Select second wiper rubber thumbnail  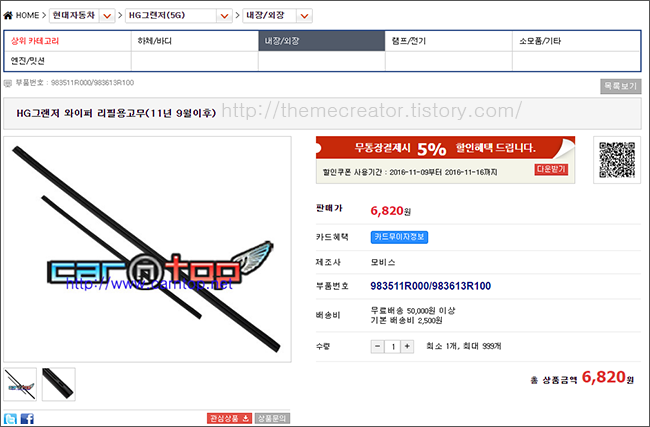coord(58,384)
